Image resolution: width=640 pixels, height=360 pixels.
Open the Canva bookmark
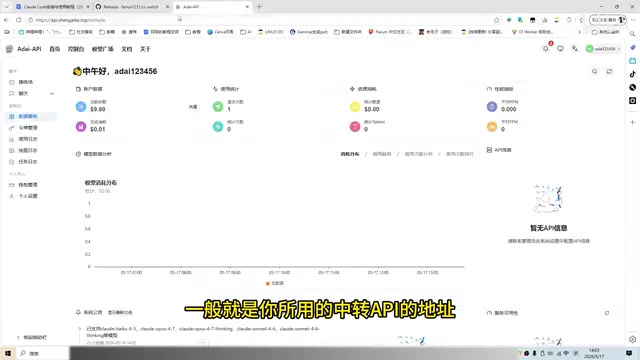220,31
